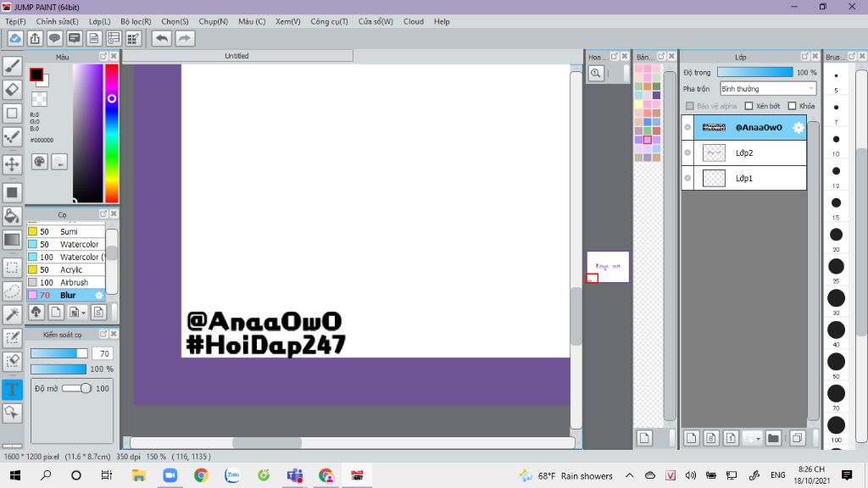The image size is (868, 488).
Task: Open brush import dropdown arrow in Cọ panel
Action: (x=84, y=313)
